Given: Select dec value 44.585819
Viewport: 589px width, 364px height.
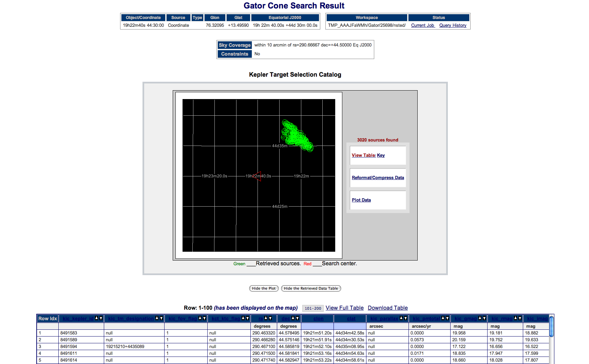Looking at the screenshot, I should (289, 347).
